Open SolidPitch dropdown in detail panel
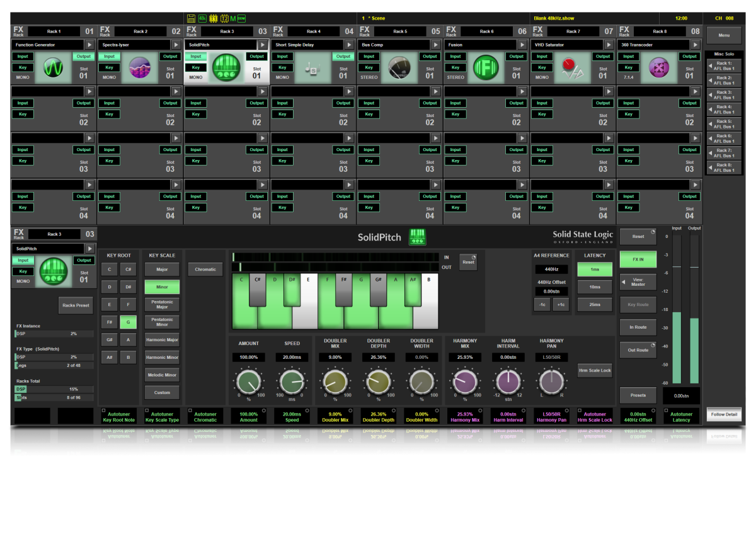 (89, 249)
